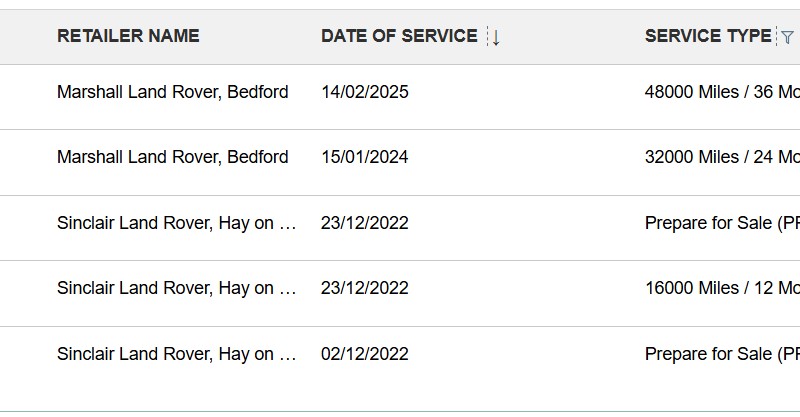
Task: Click the 32000 Miles service type cell
Action: coord(722,157)
